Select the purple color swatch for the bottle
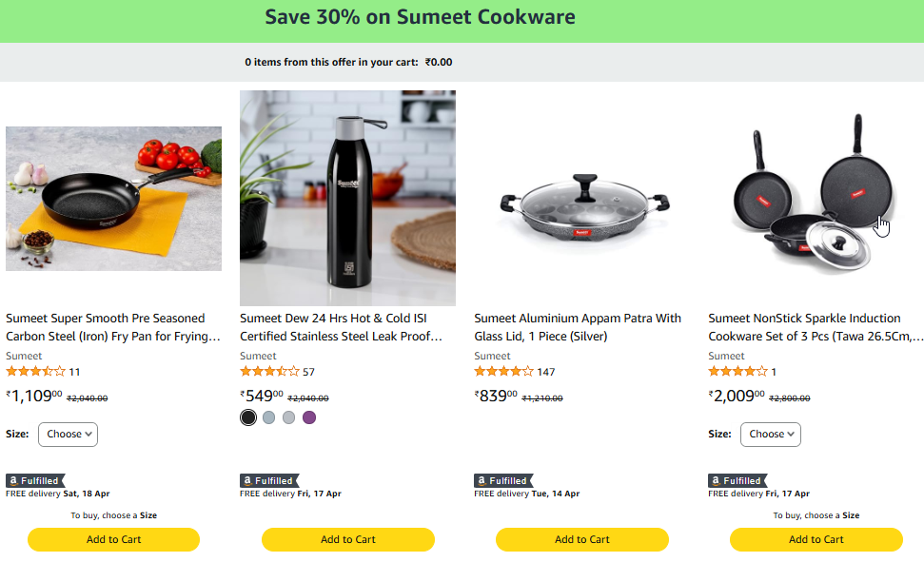The width and height of the screenshot is (924, 562). 309,417
